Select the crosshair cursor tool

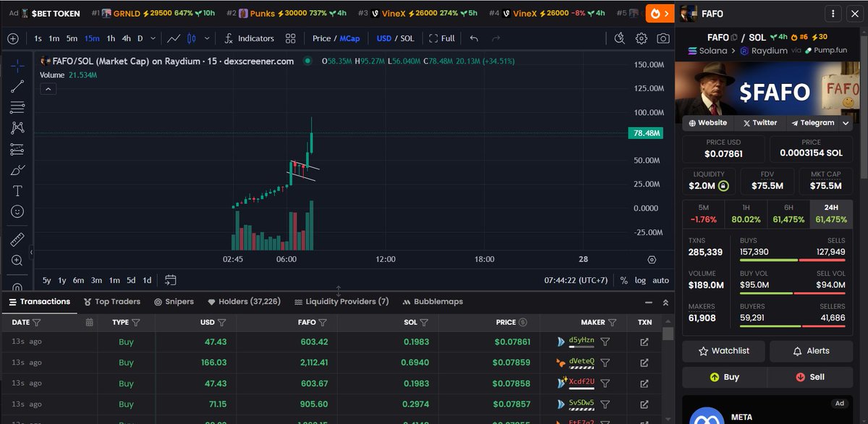[17, 66]
